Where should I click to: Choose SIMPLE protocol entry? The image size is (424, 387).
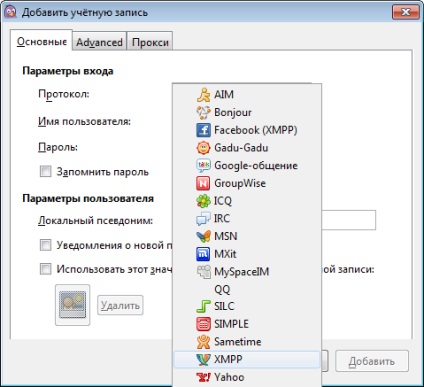pos(247,324)
